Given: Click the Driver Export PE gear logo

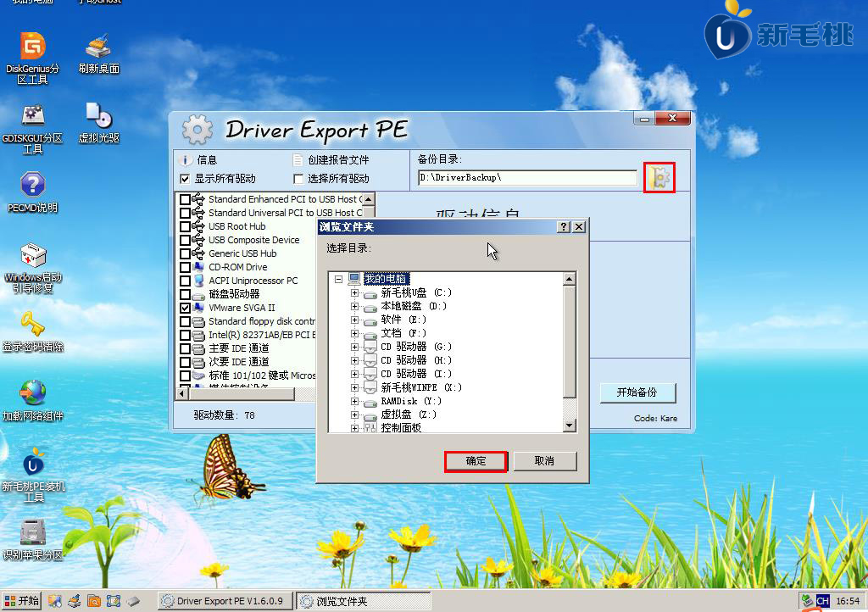Looking at the screenshot, I should (x=197, y=130).
